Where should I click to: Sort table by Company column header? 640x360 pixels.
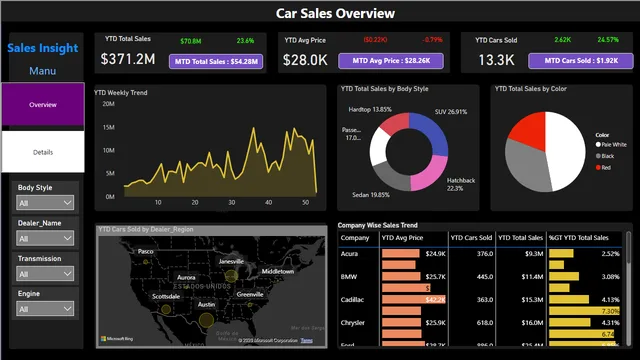click(x=355, y=238)
